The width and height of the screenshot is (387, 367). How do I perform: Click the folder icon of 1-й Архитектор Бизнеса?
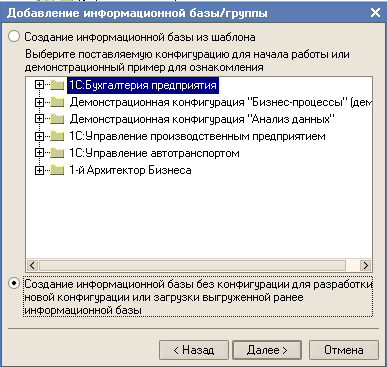[57, 170]
